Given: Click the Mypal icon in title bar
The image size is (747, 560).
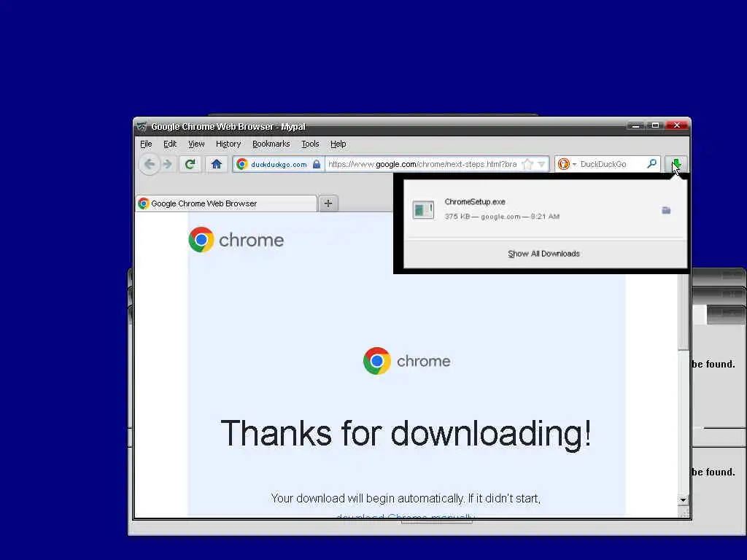Looking at the screenshot, I should pyautogui.click(x=142, y=127).
